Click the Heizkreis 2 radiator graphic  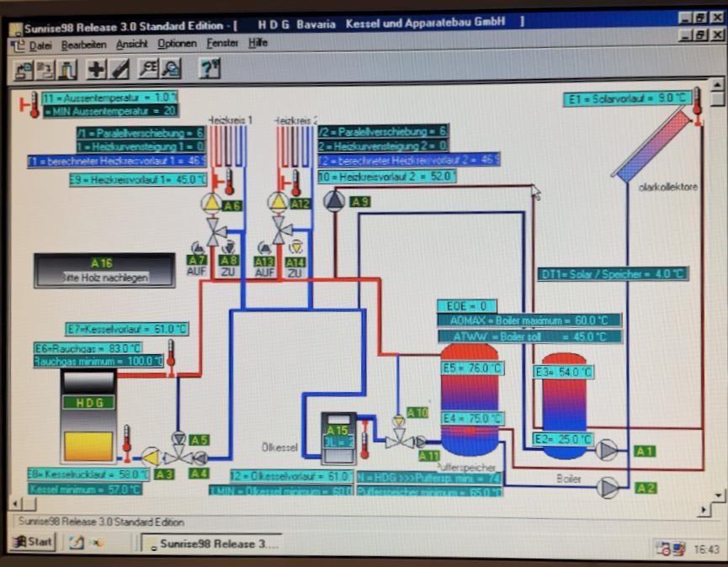pyautogui.click(x=294, y=146)
